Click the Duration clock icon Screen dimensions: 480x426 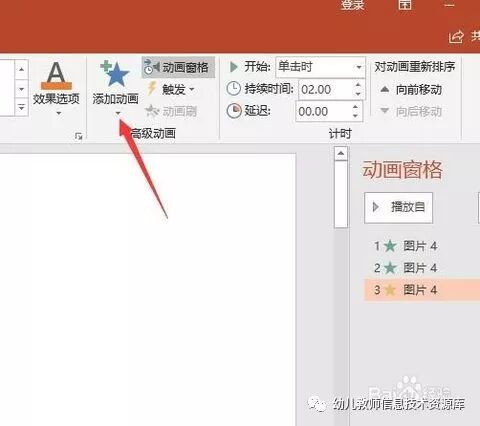[x=234, y=89]
